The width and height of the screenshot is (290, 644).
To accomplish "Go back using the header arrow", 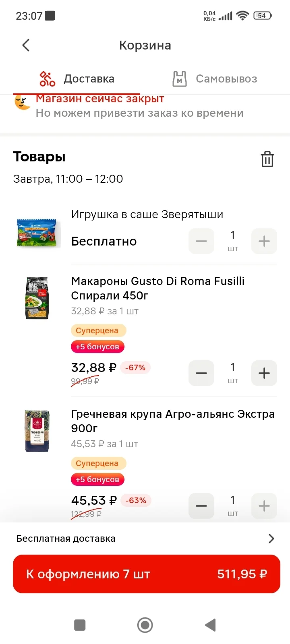I will click(x=26, y=45).
